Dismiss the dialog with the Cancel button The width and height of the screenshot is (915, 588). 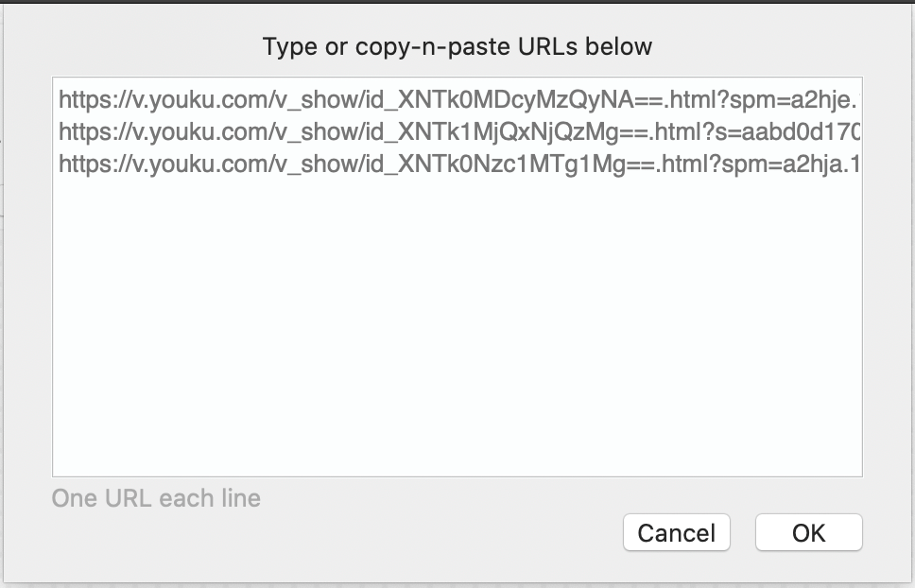676,533
